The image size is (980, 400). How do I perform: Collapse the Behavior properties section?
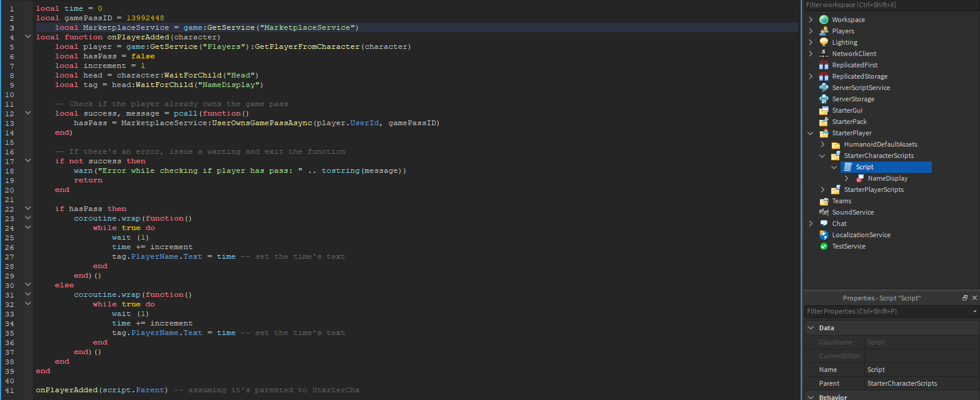click(x=811, y=397)
